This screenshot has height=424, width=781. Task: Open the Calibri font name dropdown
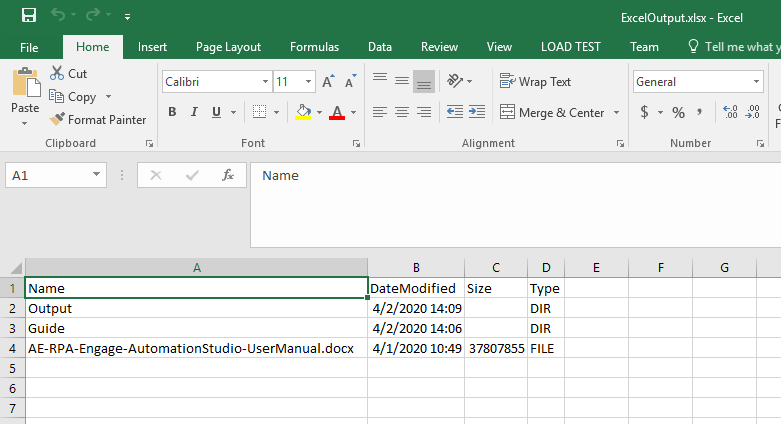265,82
